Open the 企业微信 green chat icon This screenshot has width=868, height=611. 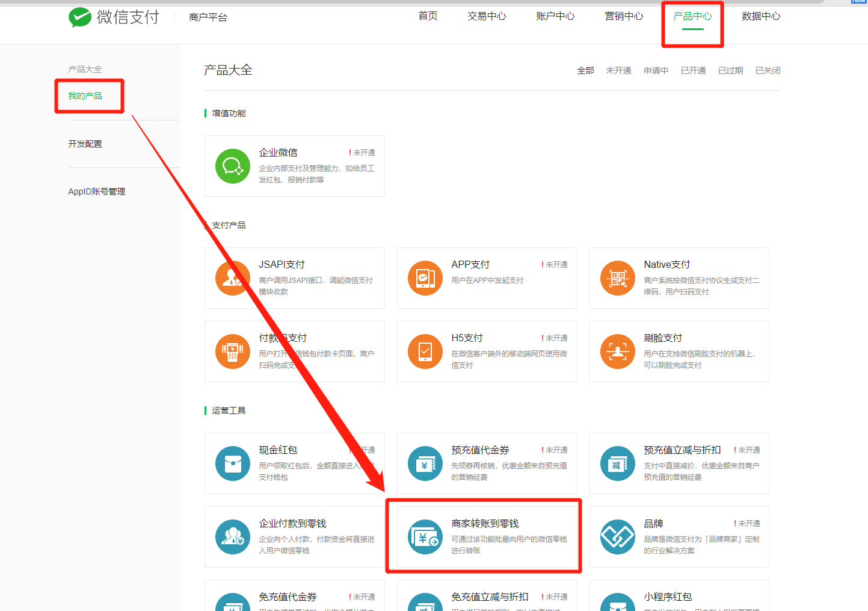[233, 166]
